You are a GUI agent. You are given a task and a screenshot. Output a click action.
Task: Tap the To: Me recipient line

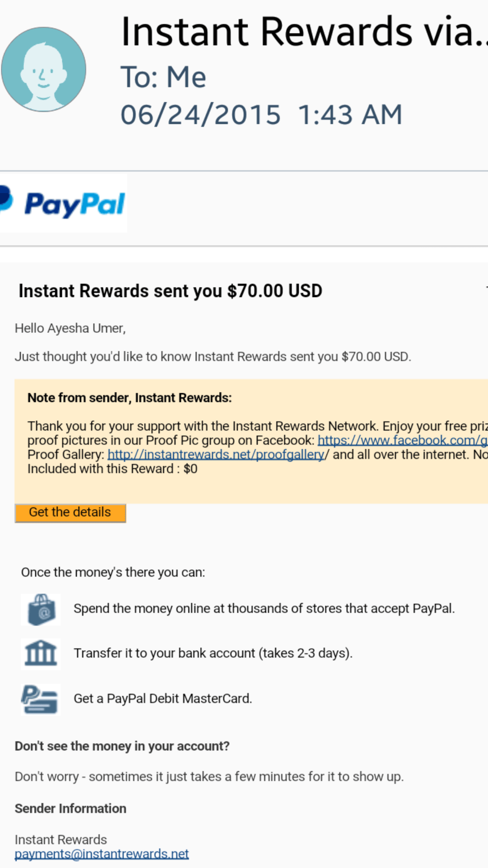[164, 77]
